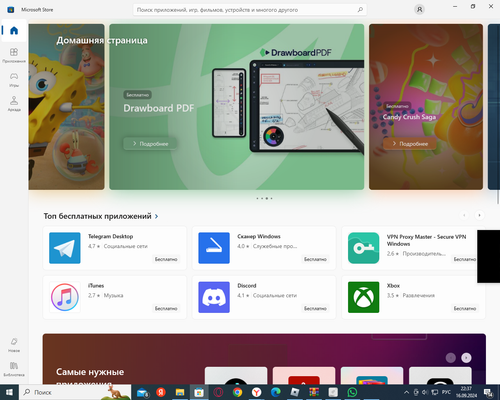Open WinRAR from taskbar
500x400 pixels.
point(314,392)
